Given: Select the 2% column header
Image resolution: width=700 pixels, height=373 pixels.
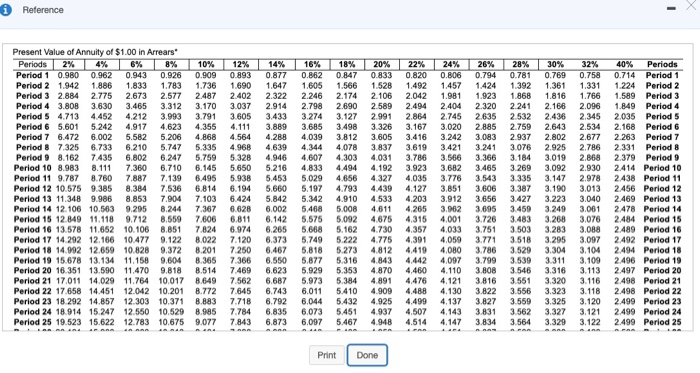Looking at the screenshot, I should coord(68,65).
